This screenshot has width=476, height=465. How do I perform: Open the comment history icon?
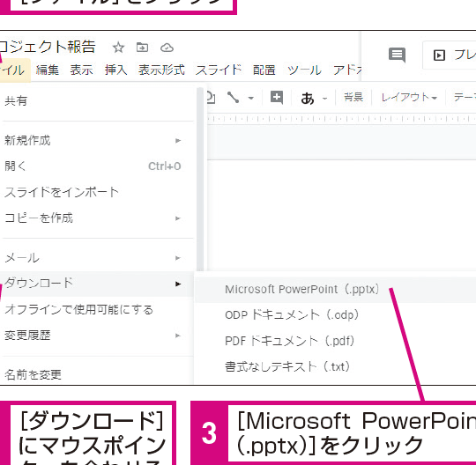(397, 55)
